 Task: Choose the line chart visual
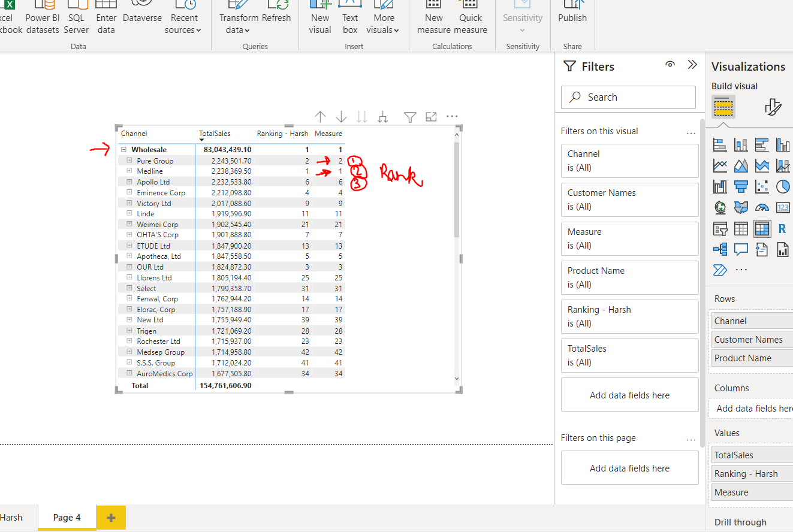720,165
